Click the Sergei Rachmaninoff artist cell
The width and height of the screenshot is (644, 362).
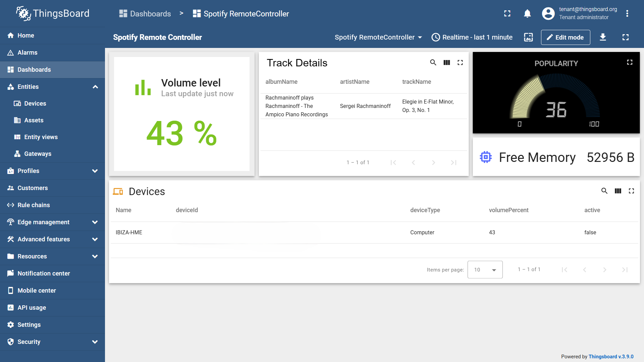[365, 106]
